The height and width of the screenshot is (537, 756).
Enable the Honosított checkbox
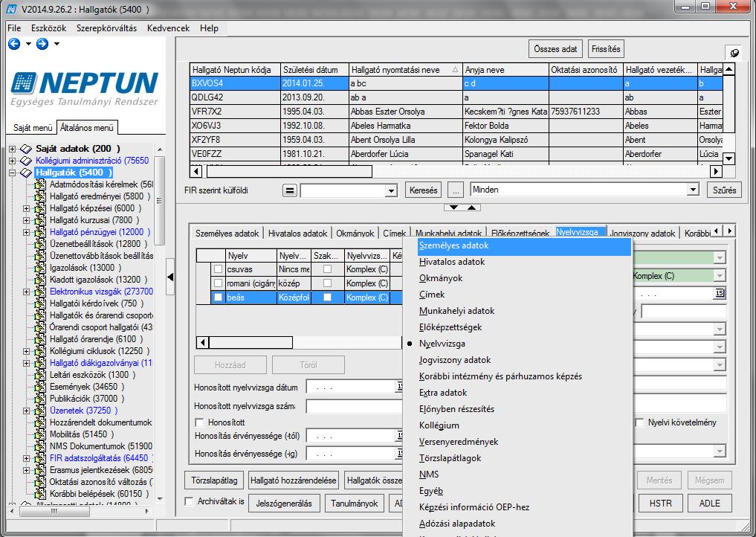pos(199,422)
